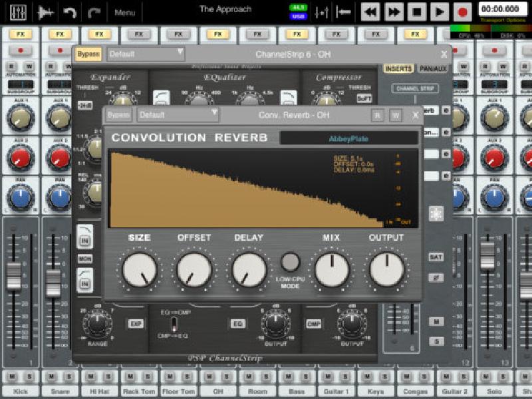The width and height of the screenshot is (532, 399).
Task: Tap the 00:00.000 time display
Action: click(x=503, y=9)
